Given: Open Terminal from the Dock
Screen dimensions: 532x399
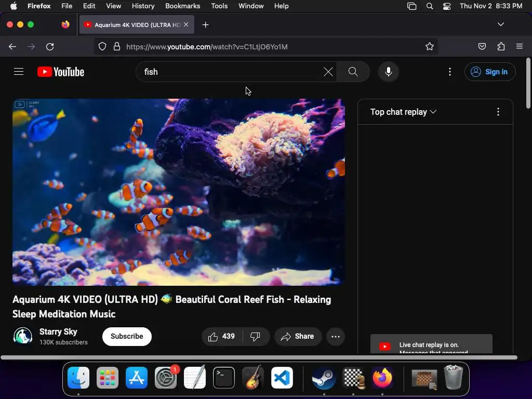Looking at the screenshot, I should (x=224, y=378).
